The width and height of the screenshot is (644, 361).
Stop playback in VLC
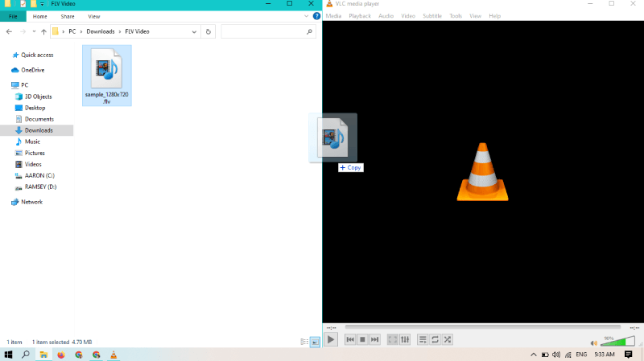(362, 339)
